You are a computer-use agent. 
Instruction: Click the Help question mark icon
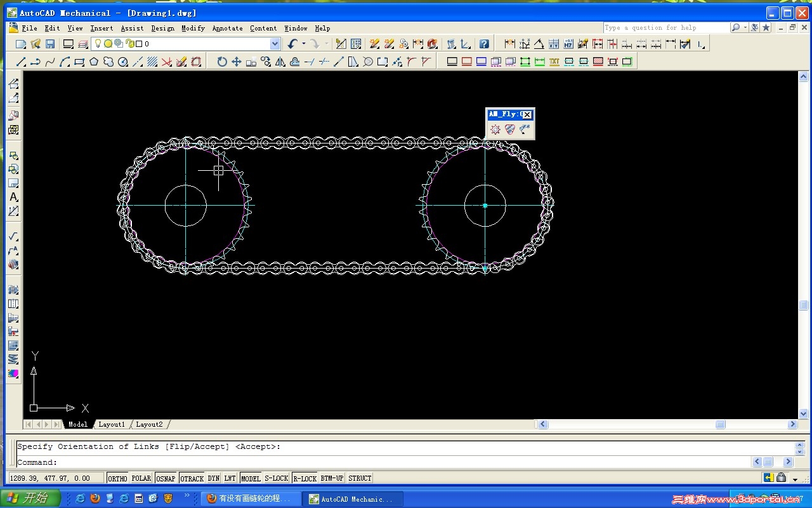coord(484,44)
